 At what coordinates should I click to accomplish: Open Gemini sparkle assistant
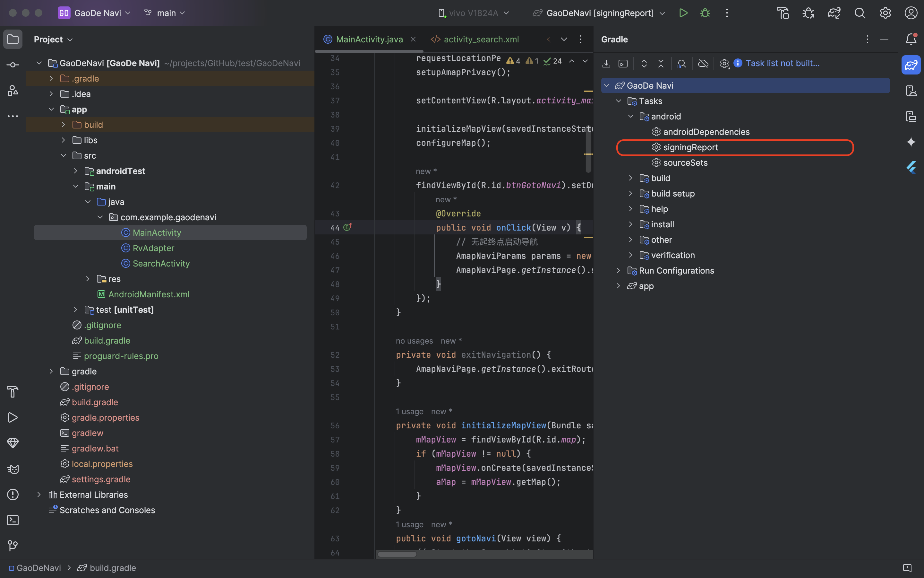[911, 142]
